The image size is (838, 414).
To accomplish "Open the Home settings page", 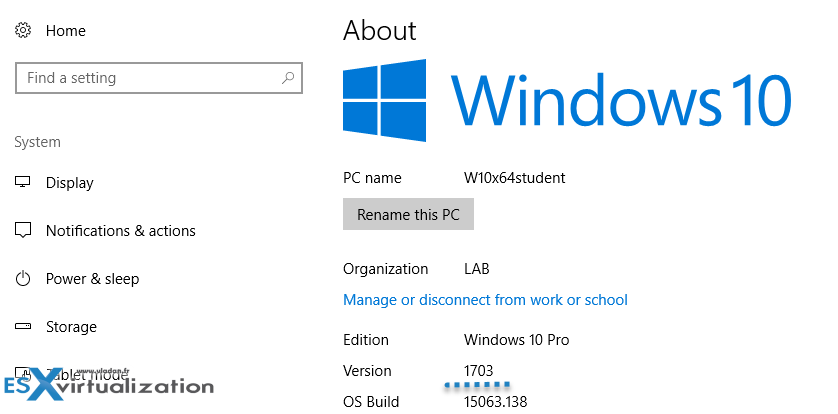I will [66, 31].
